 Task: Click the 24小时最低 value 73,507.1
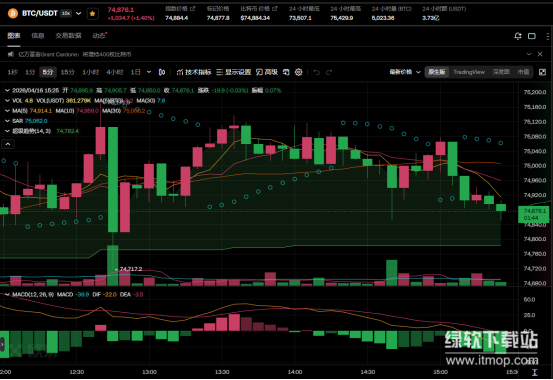pyautogui.click(x=300, y=18)
